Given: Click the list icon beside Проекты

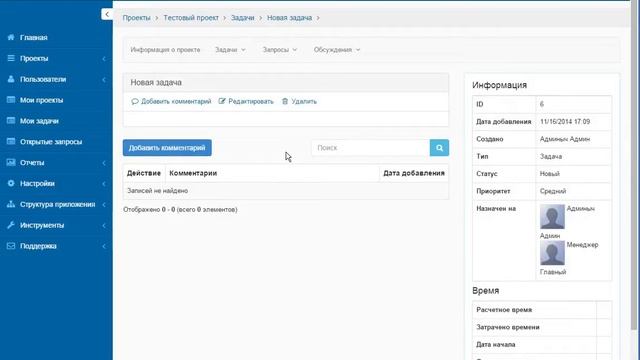Looking at the screenshot, I should pos(11,58).
